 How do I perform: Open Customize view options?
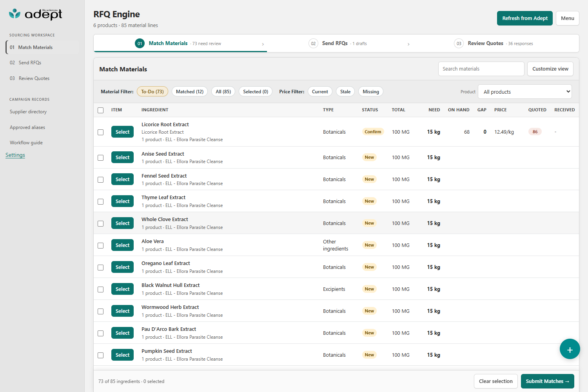coord(550,69)
